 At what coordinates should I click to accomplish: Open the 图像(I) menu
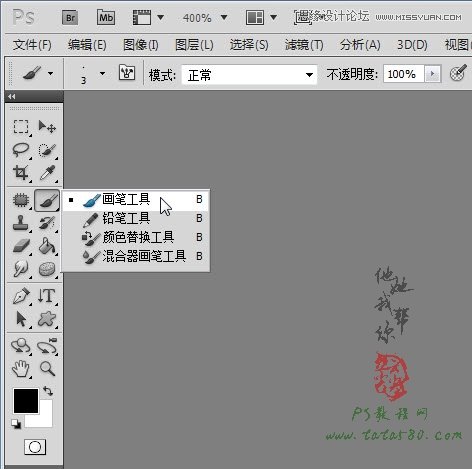(141, 45)
